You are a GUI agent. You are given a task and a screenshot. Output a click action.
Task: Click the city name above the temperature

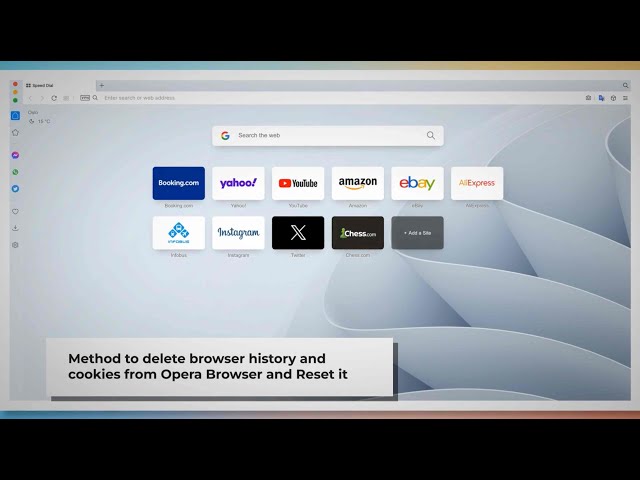pyautogui.click(x=33, y=112)
